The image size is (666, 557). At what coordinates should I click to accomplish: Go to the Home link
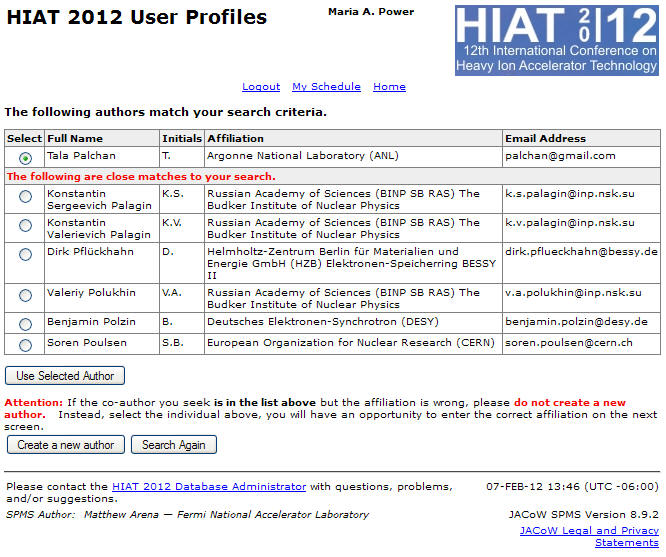(389, 87)
